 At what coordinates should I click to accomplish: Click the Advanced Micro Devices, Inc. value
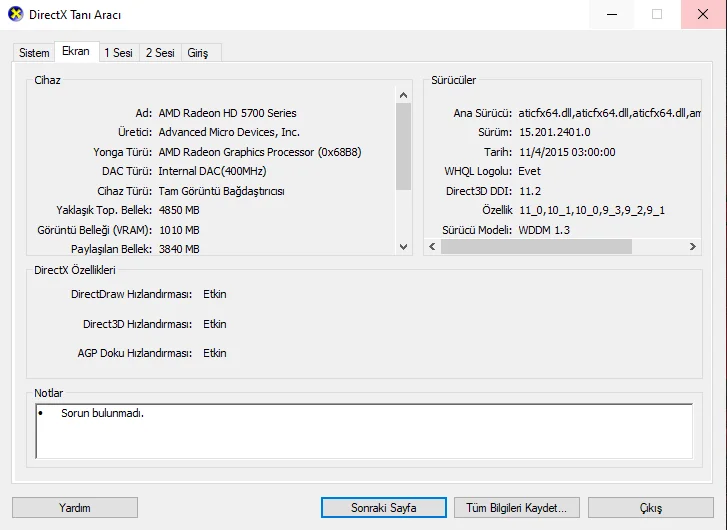point(229,132)
